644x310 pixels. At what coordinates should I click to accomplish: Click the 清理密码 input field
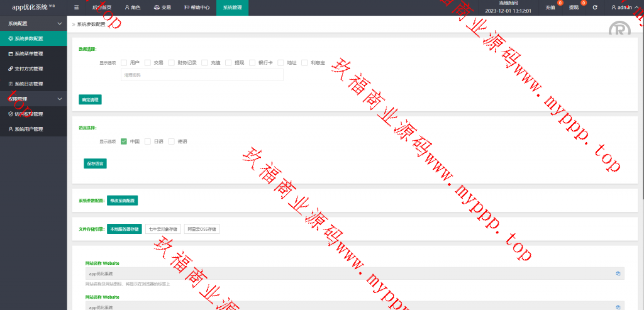(x=201, y=75)
